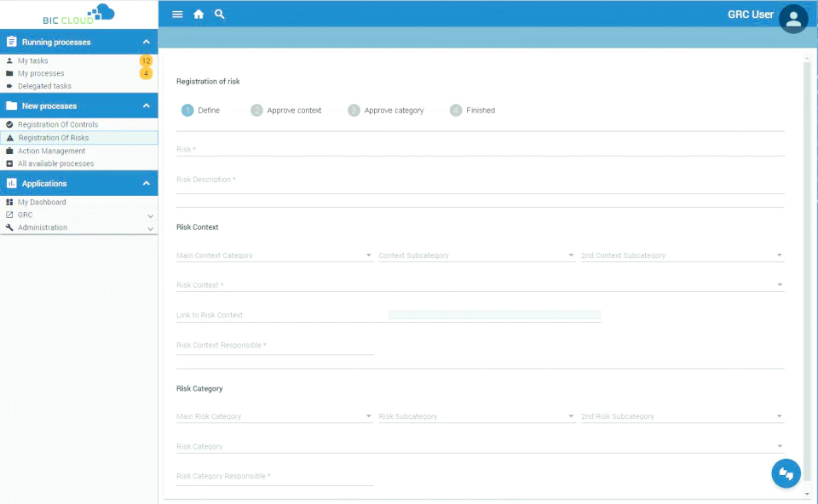This screenshot has height=504, width=818.
Task: Click warning triangle beside Registration Of Risks
Action: point(10,138)
